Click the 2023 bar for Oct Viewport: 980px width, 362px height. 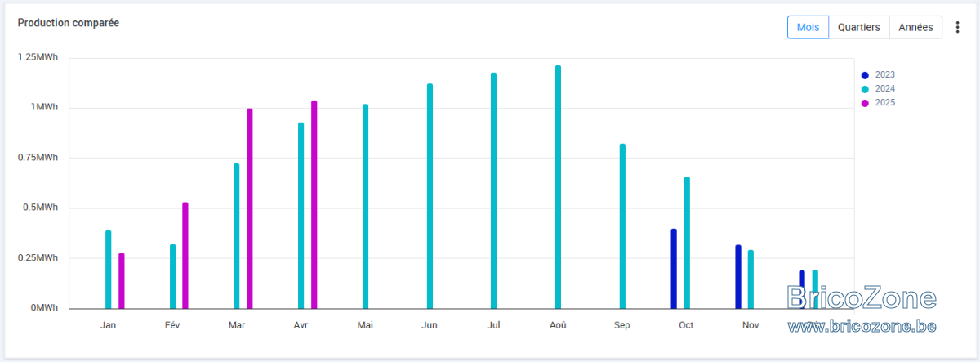point(674,269)
